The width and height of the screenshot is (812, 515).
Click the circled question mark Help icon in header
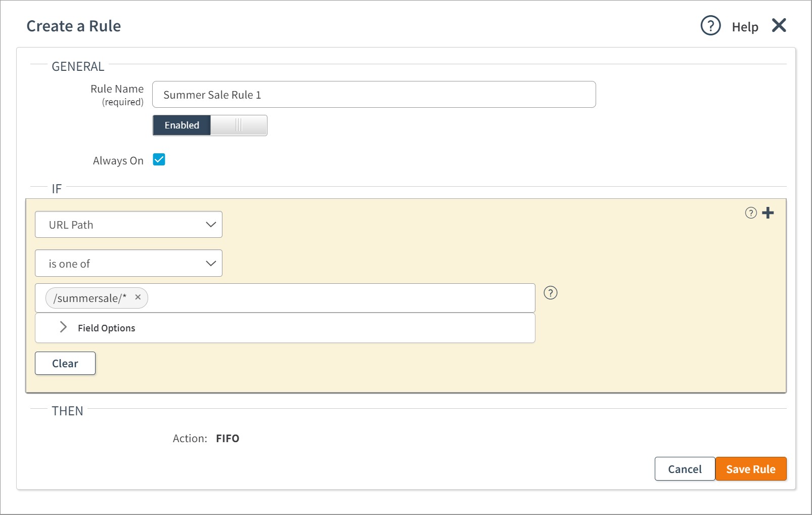[x=710, y=25]
